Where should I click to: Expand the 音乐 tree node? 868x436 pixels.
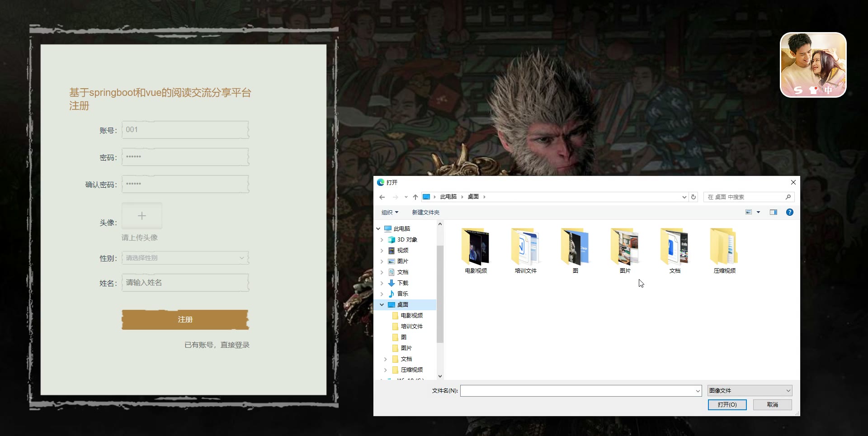382,294
